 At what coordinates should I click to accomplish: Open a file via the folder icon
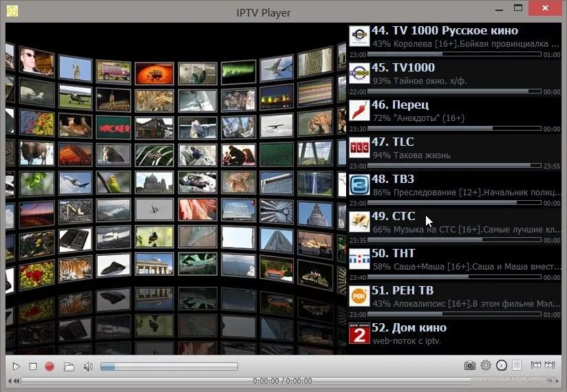click(69, 367)
